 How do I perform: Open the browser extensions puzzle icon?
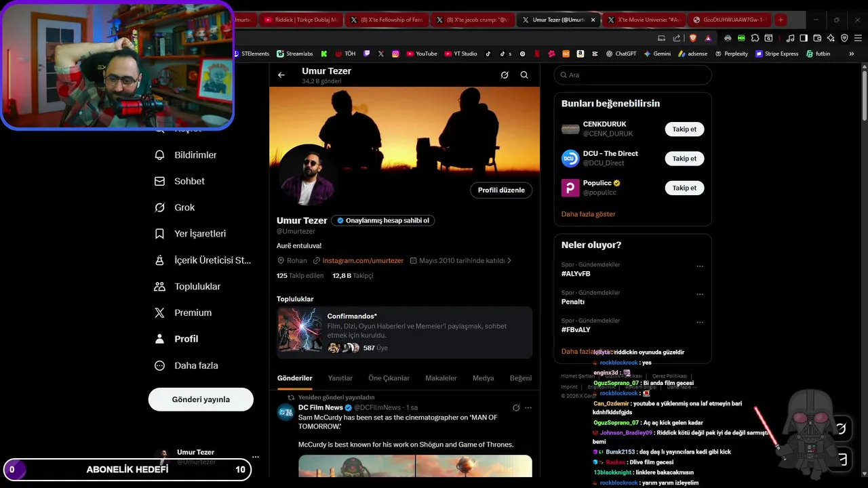tap(755, 38)
